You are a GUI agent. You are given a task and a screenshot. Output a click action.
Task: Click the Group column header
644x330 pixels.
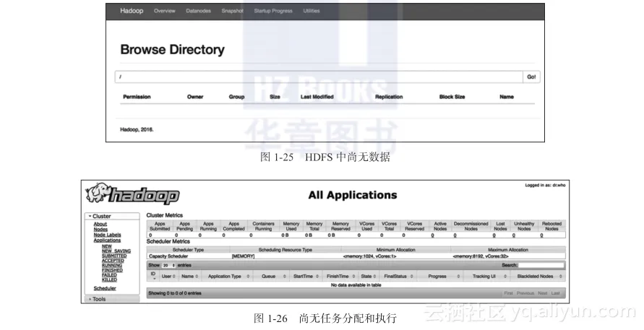coord(236,97)
